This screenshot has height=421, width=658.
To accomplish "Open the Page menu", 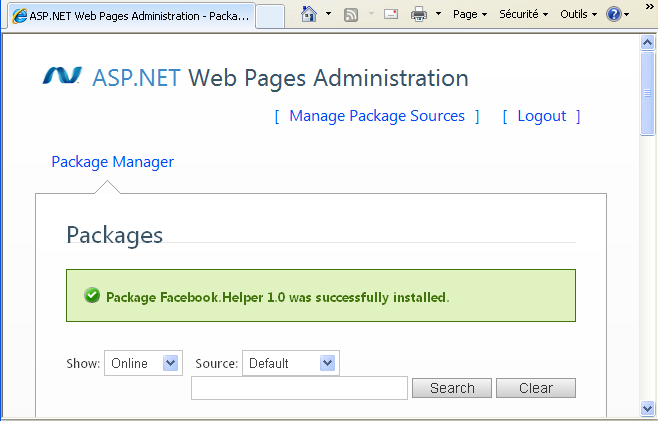I will click(x=470, y=15).
